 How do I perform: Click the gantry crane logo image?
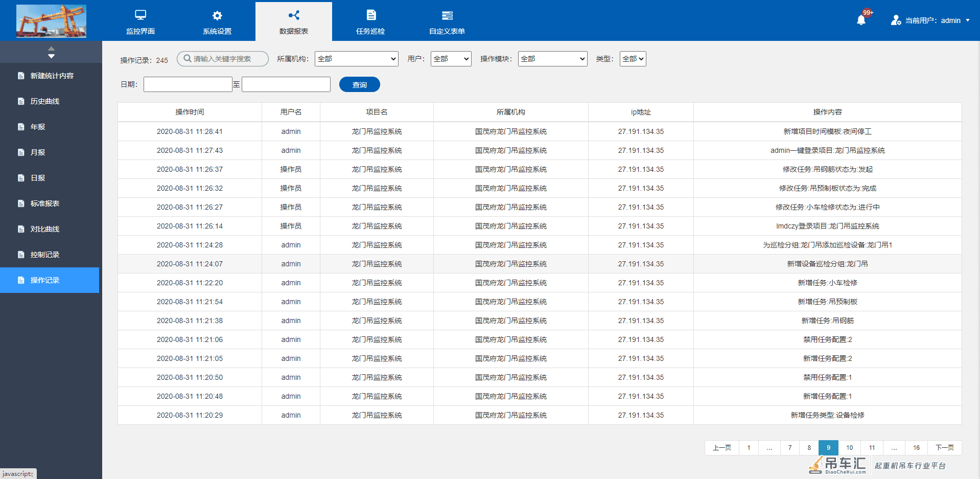coord(51,21)
